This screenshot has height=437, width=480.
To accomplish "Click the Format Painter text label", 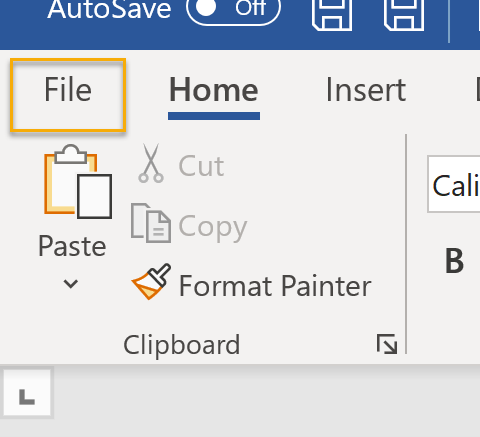I will (x=275, y=286).
